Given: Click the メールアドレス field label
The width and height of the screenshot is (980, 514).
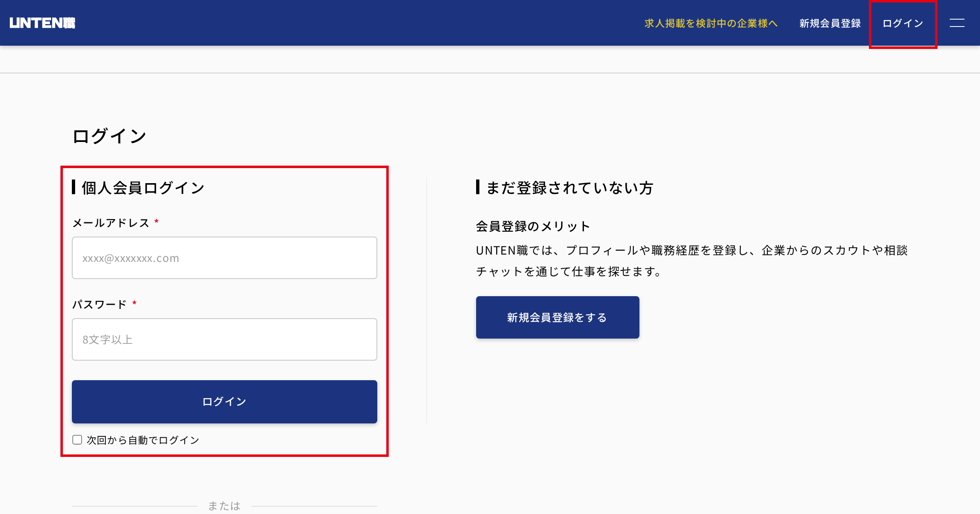Looking at the screenshot, I should click(111, 223).
